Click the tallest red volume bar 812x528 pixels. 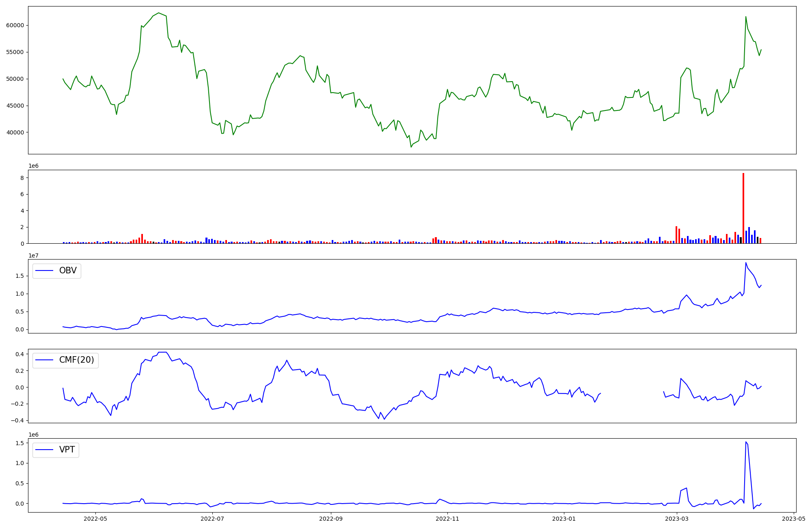tap(743, 208)
